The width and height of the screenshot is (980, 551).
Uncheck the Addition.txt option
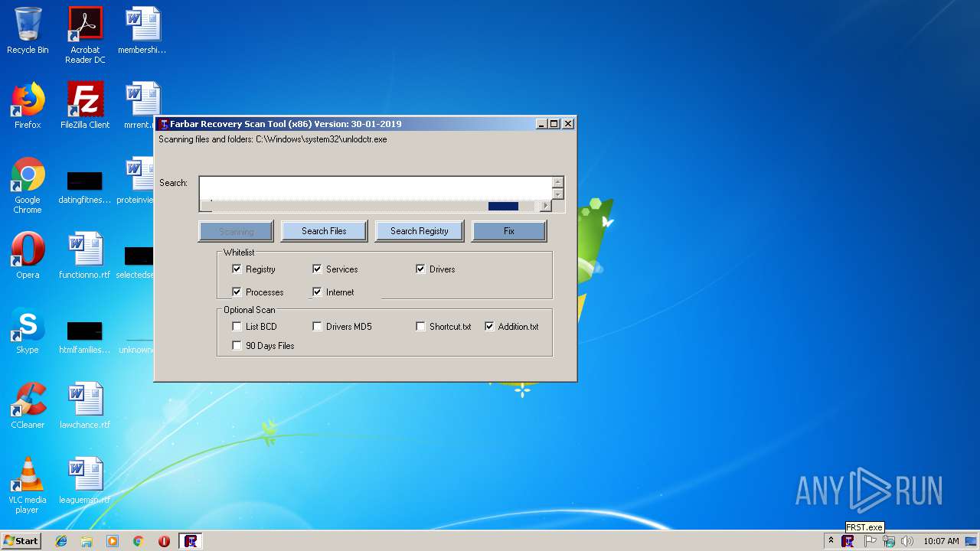tap(489, 327)
